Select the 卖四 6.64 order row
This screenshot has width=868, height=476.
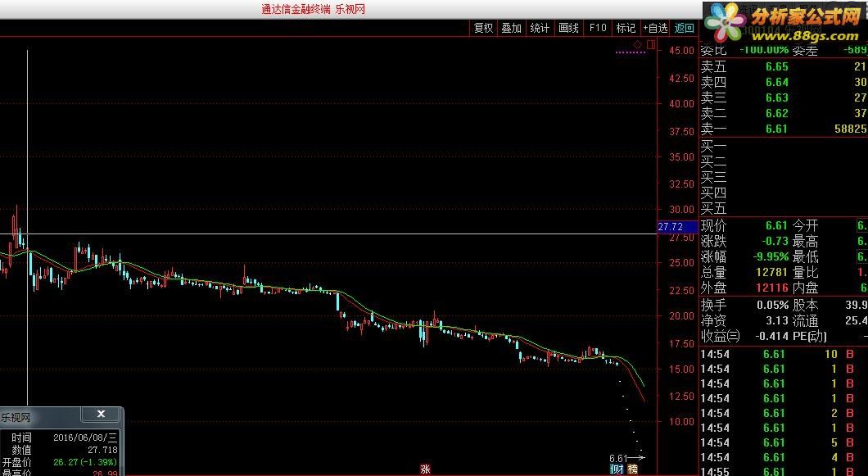click(x=784, y=82)
